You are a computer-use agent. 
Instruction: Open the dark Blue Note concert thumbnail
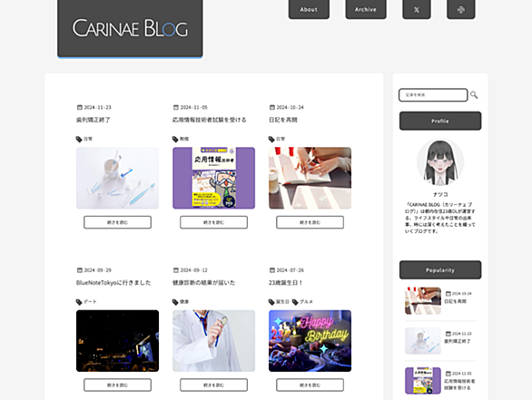click(117, 341)
